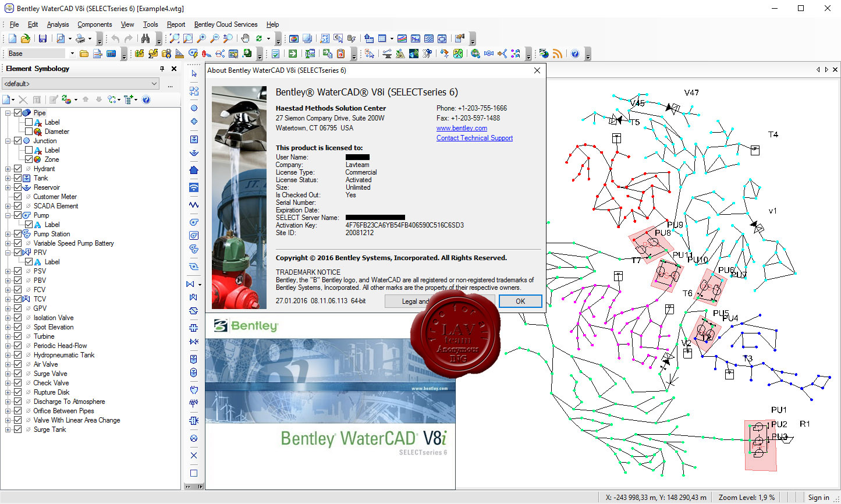The image size is (841, 504).
Task: Activate the Pan hand tool
Action: pyautogui.click(x=245, y=38)
